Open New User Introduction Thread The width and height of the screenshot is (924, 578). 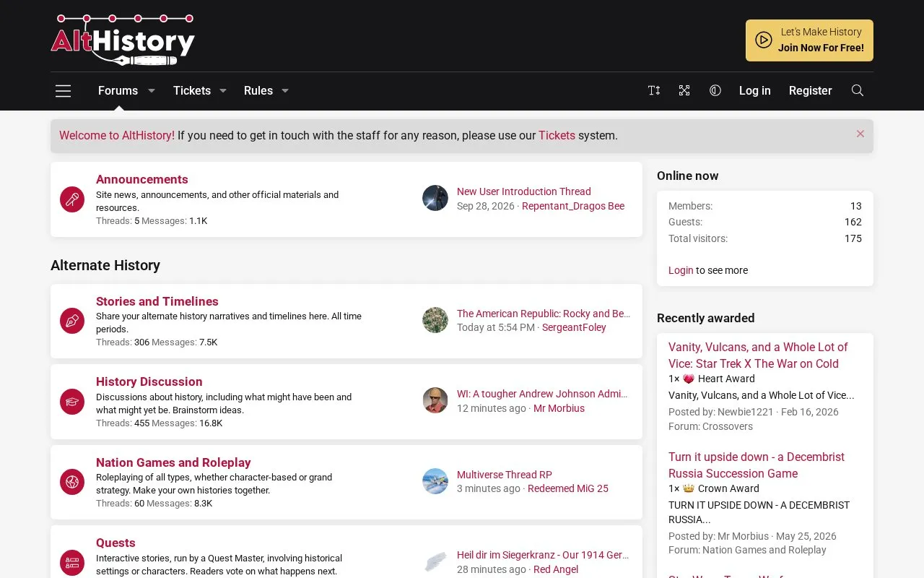pos(524,191)
